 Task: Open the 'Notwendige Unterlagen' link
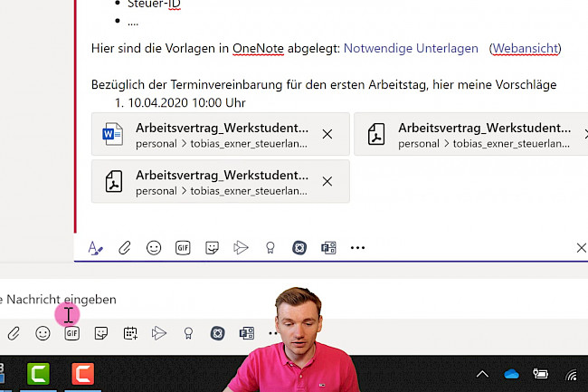point(411,48)
